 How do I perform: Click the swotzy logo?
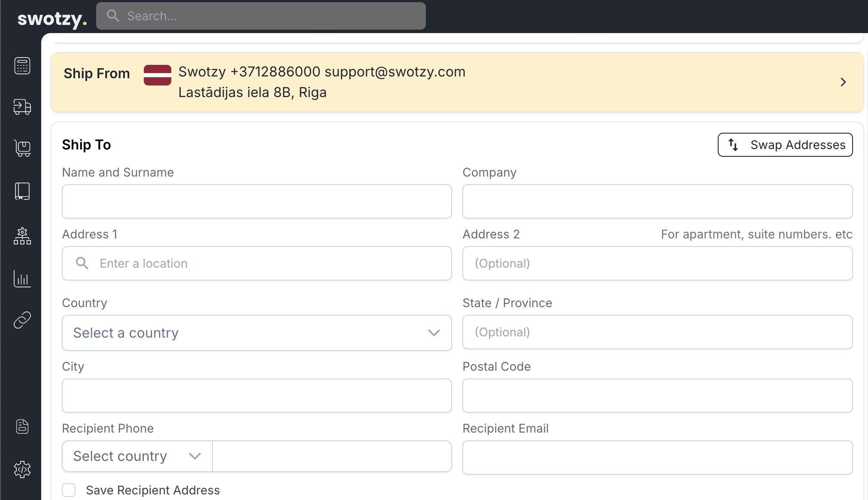[x=52, y=18]
